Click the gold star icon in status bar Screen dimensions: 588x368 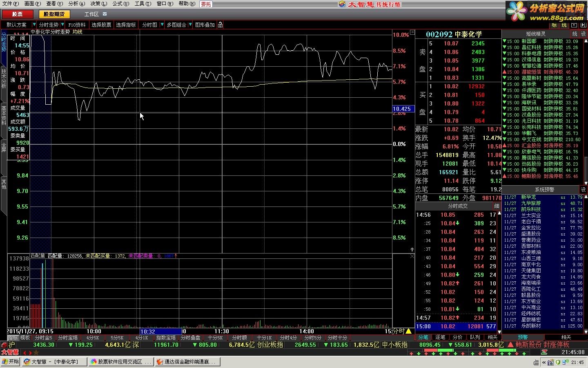(x=36, y=352)
